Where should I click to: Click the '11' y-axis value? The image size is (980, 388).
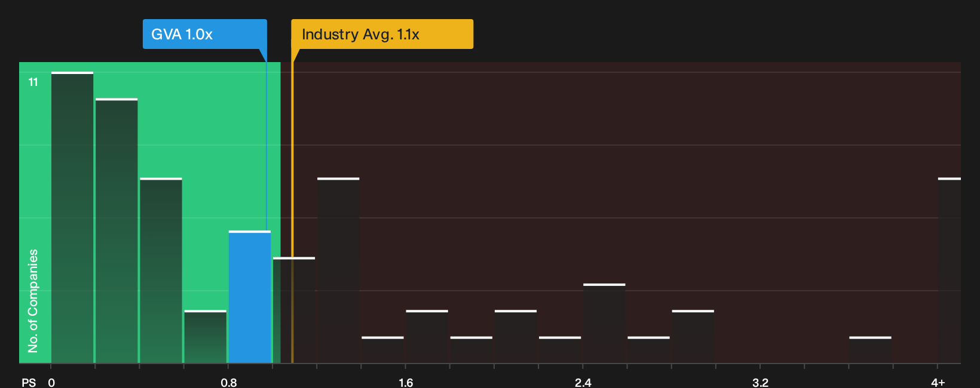click(x=33, y=82)
